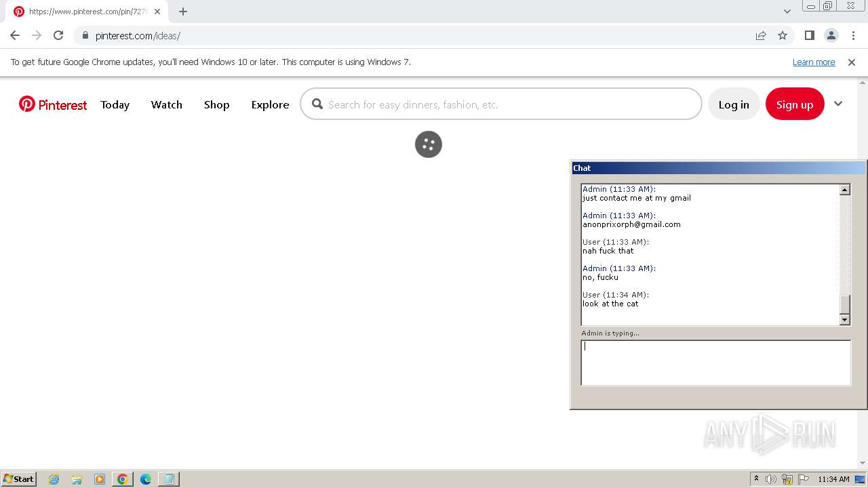This screenshot has height=488, width=868.
Task: Click the chat application taskbar icon
Action: [168, 479]
